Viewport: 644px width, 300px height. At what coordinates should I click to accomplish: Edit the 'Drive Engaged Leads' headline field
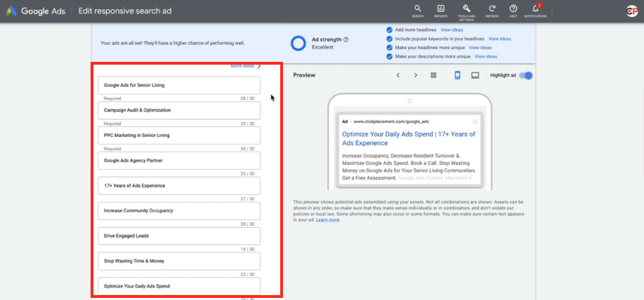coord(179,235)
